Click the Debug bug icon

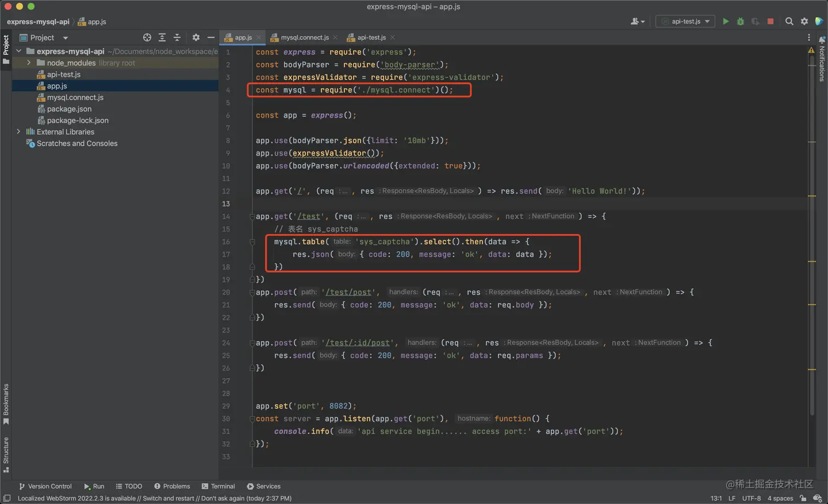pos(740,21)
